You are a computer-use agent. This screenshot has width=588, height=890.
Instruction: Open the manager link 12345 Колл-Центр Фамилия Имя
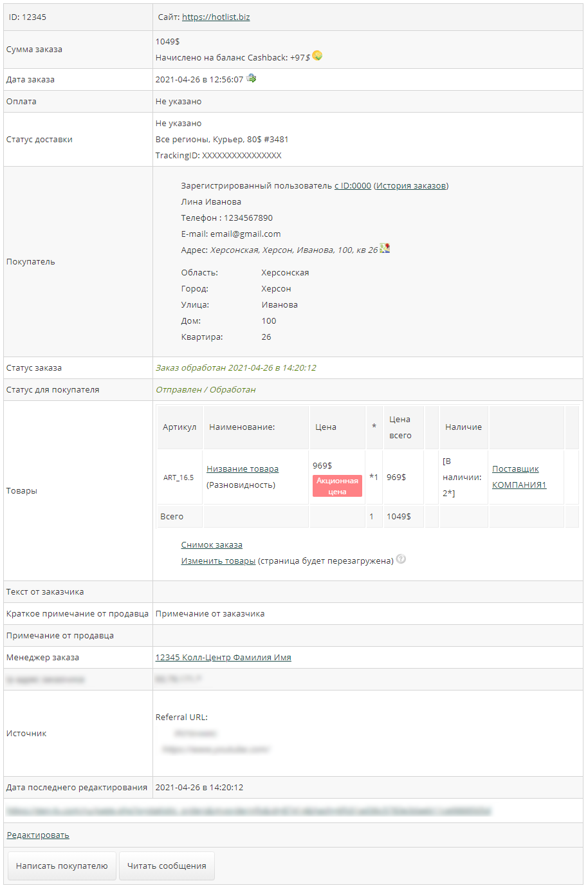(x=223, y=658)
